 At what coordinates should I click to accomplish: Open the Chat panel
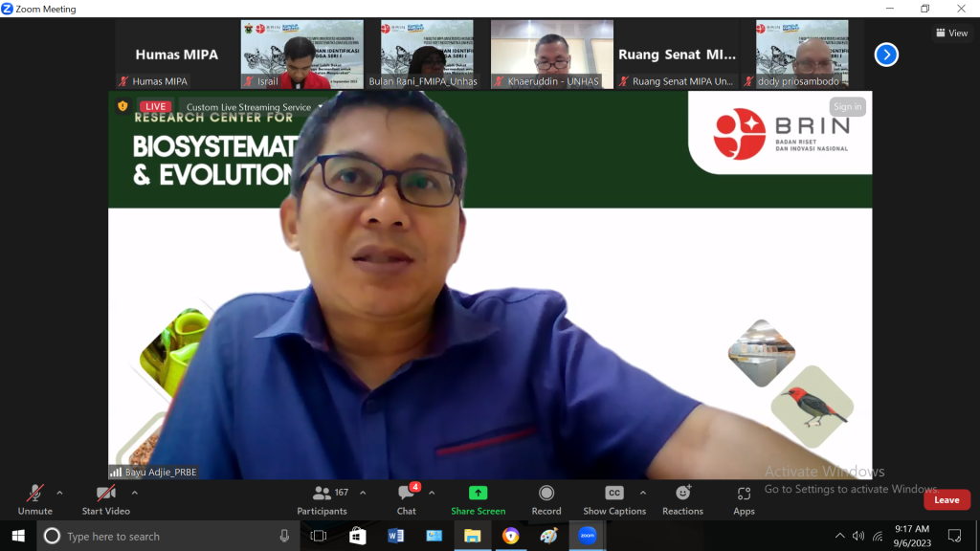click(407, 494)
